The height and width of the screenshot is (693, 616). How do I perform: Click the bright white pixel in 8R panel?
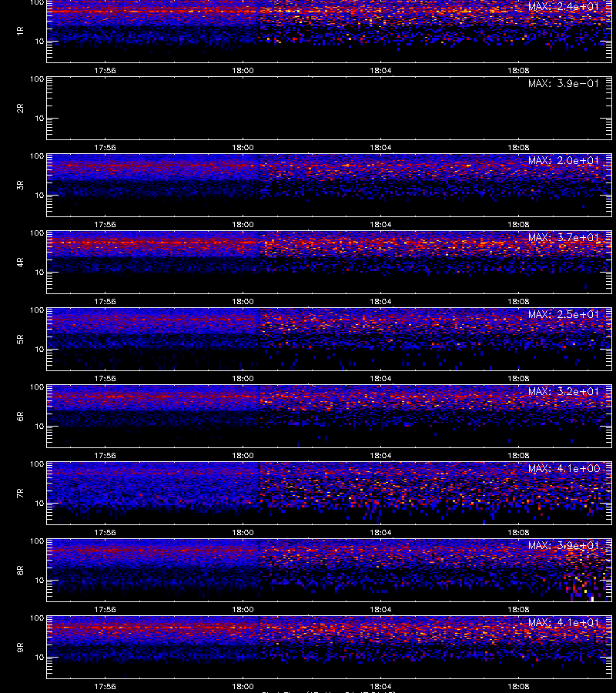coord(592,599)
